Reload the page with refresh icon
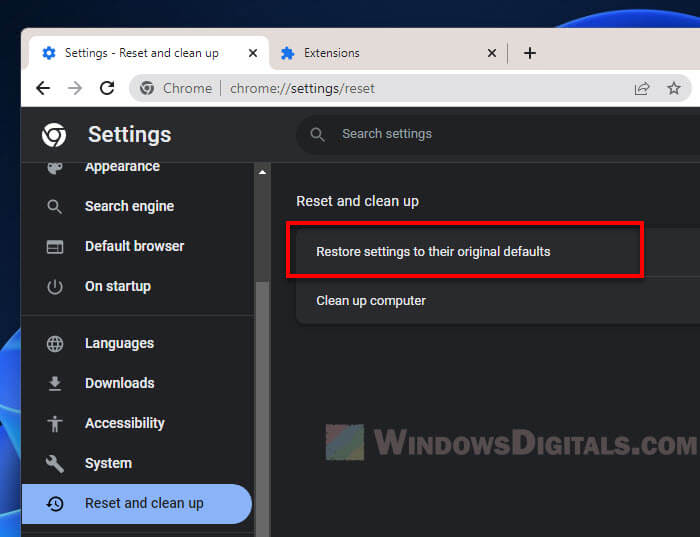 point(107,88)
